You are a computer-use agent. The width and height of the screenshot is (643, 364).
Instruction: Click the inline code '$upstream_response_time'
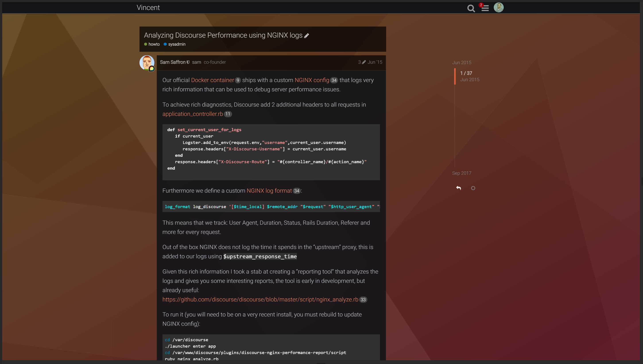point(260,257)
